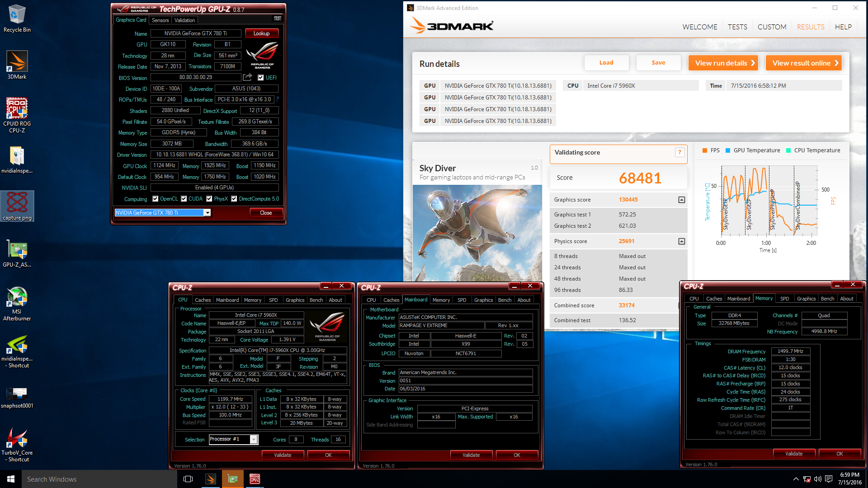
Task: Open the nvidiaInspector Shortcut icon
Action: (x=17, y=352)
